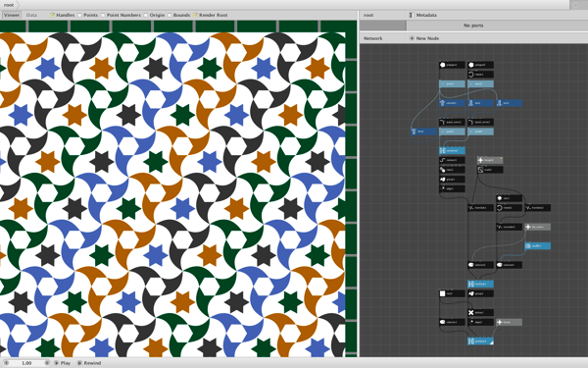Click the root breadcrumb in the address bar
Screen dimensions: 588x368
(x=9, y=5)
